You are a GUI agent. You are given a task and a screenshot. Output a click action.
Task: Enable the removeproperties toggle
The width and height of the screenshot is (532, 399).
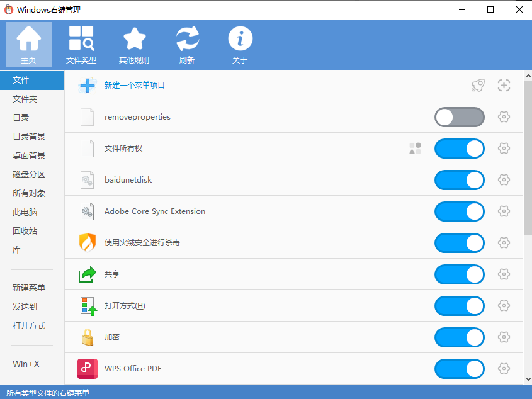(460, 117)
